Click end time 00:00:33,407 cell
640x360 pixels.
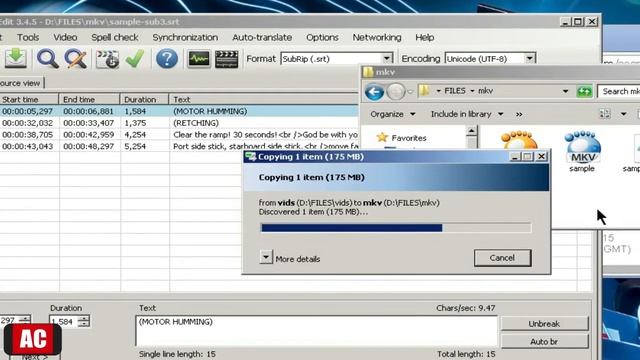tap(89, 123)
